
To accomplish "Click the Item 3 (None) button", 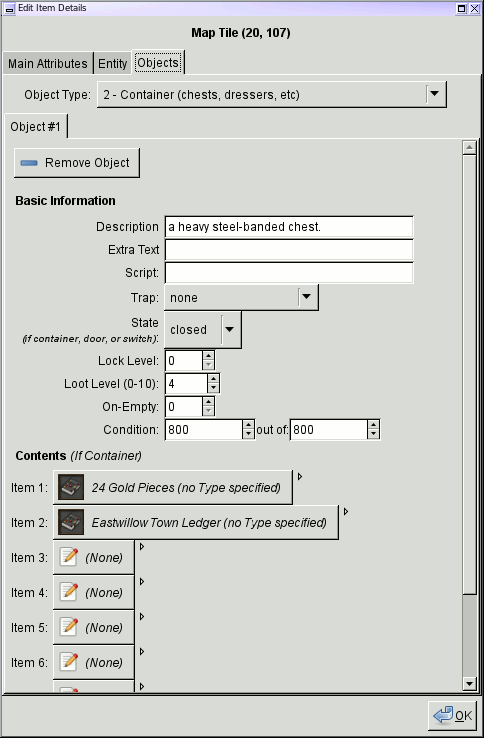I will (94, 557).
